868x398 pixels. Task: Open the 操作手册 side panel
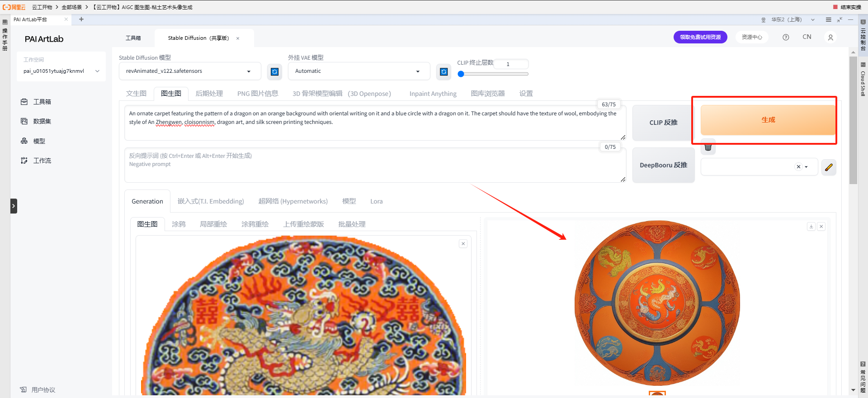click(x=5, y=35)
